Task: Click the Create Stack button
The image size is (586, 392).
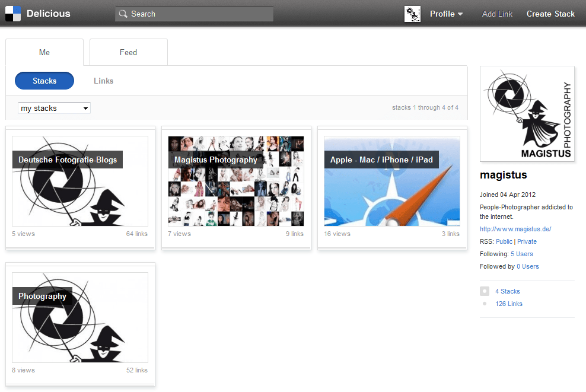Action: 550,14
